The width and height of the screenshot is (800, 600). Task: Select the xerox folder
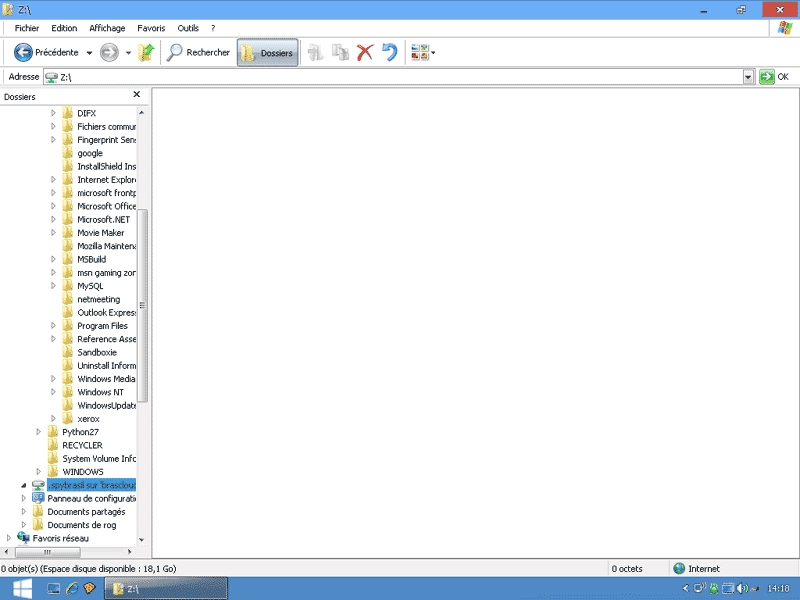click(88, 418)
